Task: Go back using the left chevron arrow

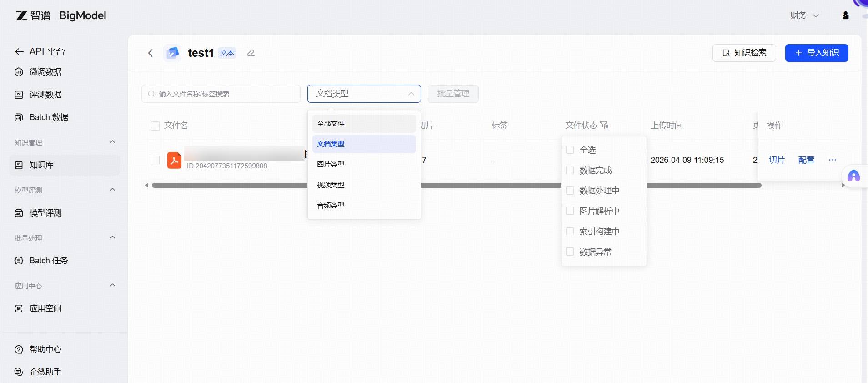Action: 151,53
